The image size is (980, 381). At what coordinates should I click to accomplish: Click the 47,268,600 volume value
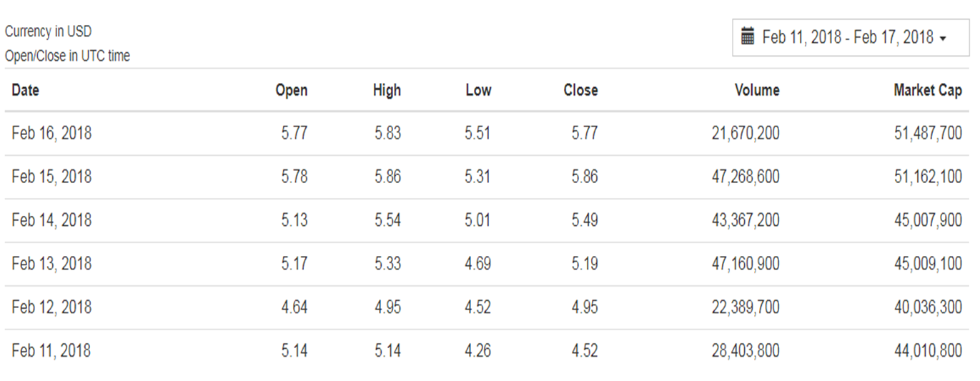pos(746,177)
